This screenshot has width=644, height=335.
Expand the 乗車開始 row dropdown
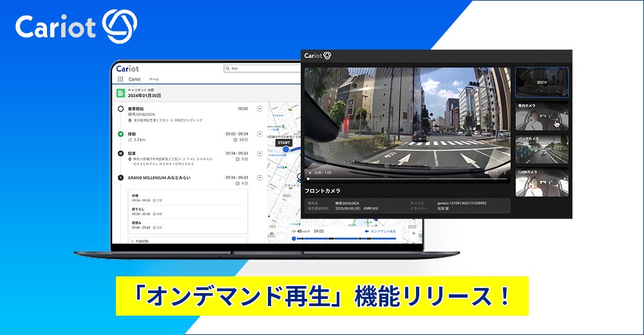pyautogui.click(x=260, y=109)
